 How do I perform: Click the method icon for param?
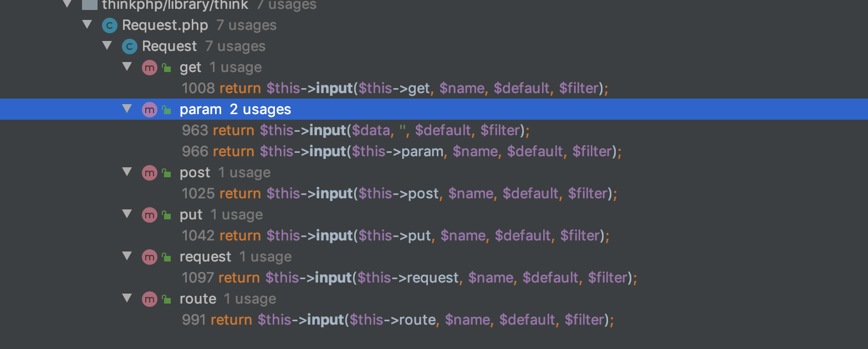149,109
